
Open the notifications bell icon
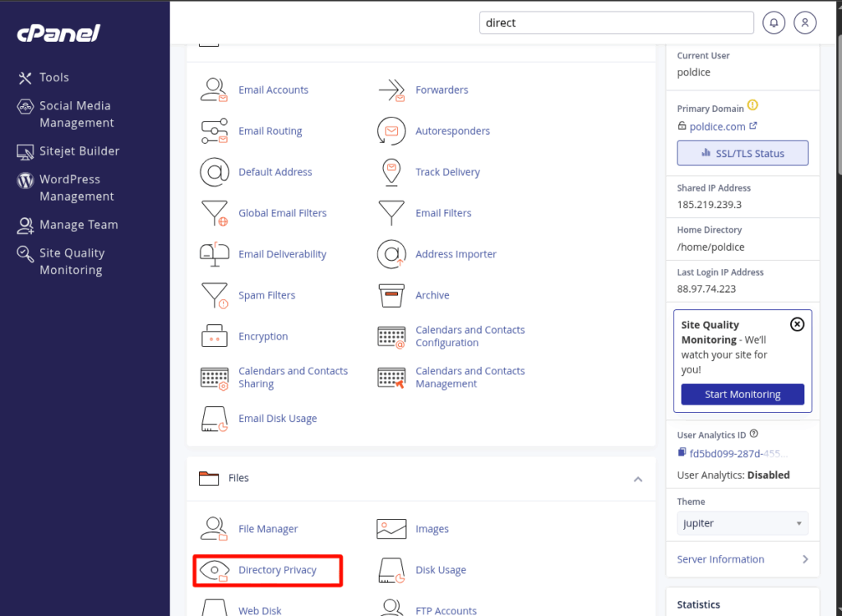pos(774,23)
